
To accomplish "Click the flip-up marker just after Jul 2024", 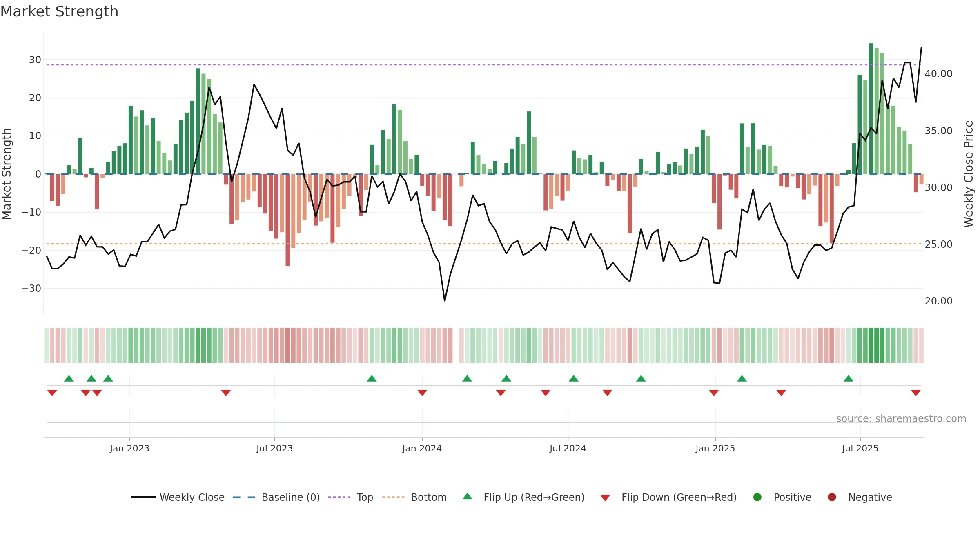I will [574, 378].
